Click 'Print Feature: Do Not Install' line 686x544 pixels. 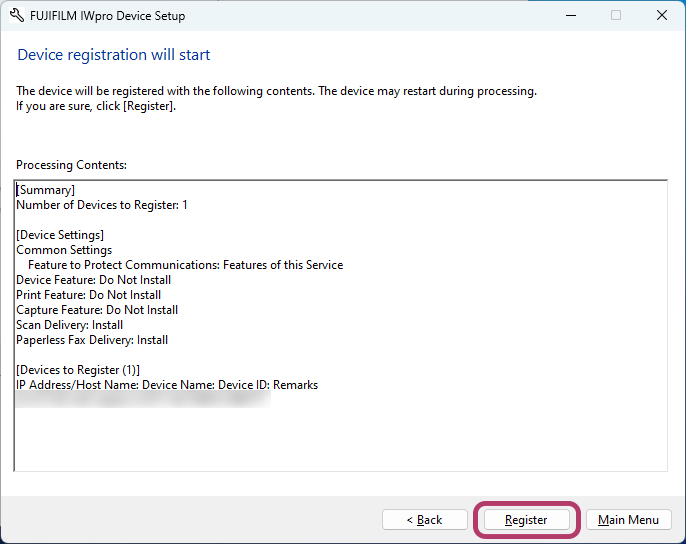pyautogui.click(x=88, y=295)
